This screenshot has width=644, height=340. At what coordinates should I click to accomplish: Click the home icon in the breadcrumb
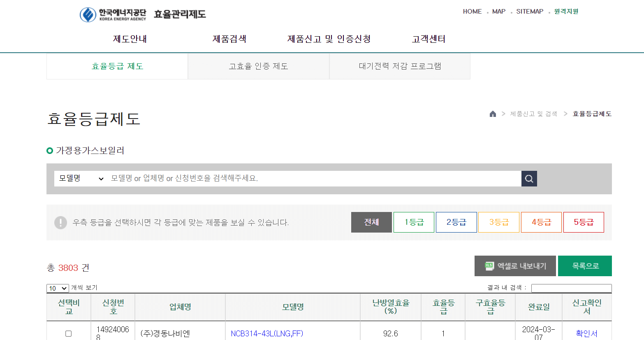coord(493,114)
